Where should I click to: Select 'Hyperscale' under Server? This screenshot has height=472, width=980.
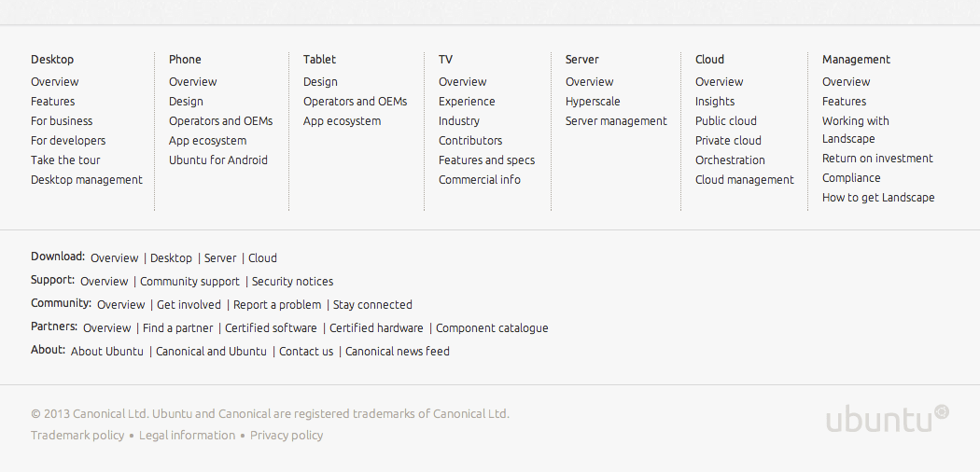pyautogui.click(x=593, y=102)
